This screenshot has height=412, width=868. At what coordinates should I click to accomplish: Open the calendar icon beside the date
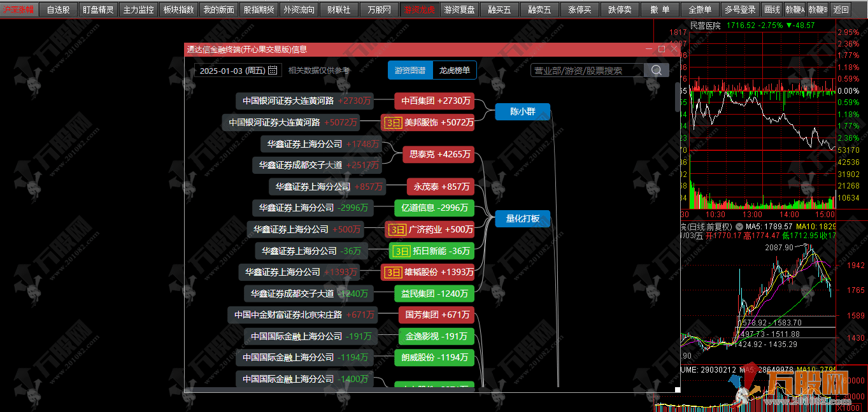tap(273, 70)
